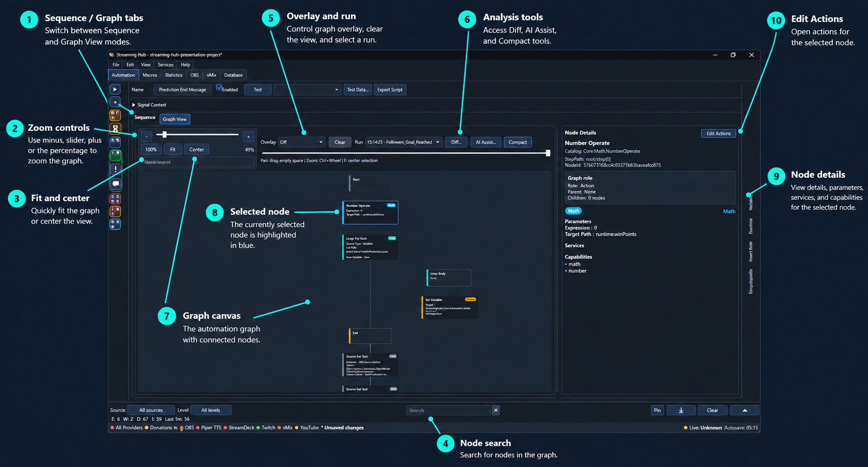Viewport: 868px width, 467px height.
Task: Select the Graph View tab
Action: (175, 119)
